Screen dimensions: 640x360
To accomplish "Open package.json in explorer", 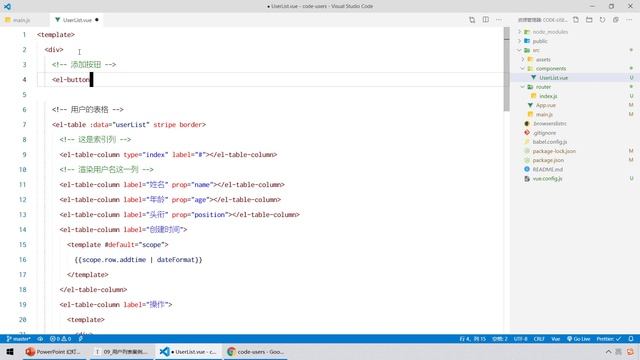I will coord(548,160).
